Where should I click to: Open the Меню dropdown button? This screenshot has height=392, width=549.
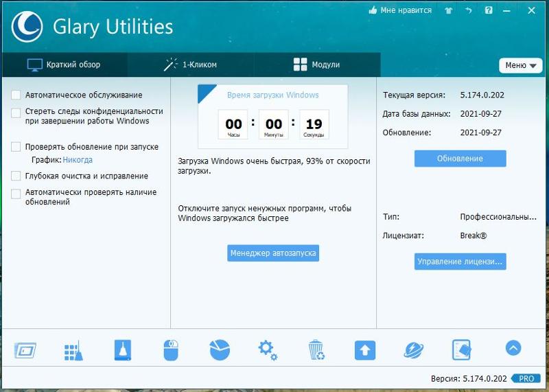(520, 65)
